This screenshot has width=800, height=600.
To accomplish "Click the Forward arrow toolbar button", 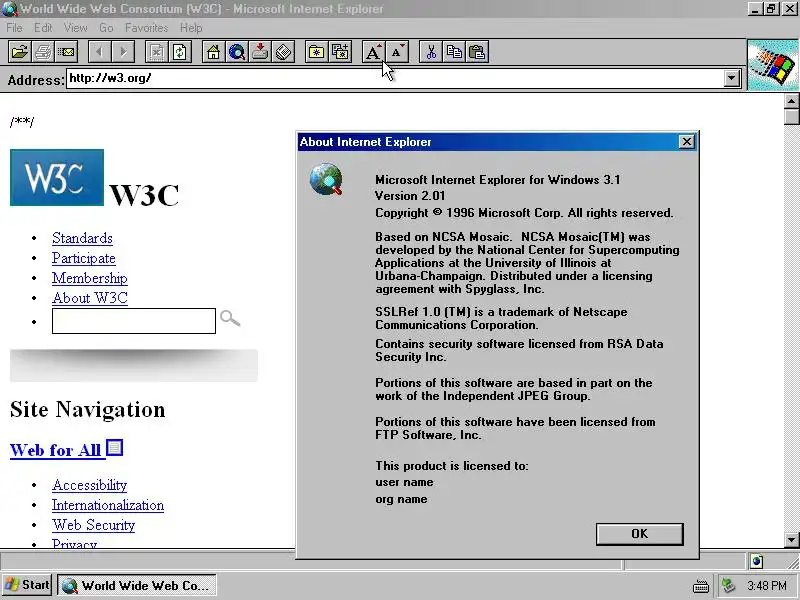I will pyautogui.click(x=123, y=52).
